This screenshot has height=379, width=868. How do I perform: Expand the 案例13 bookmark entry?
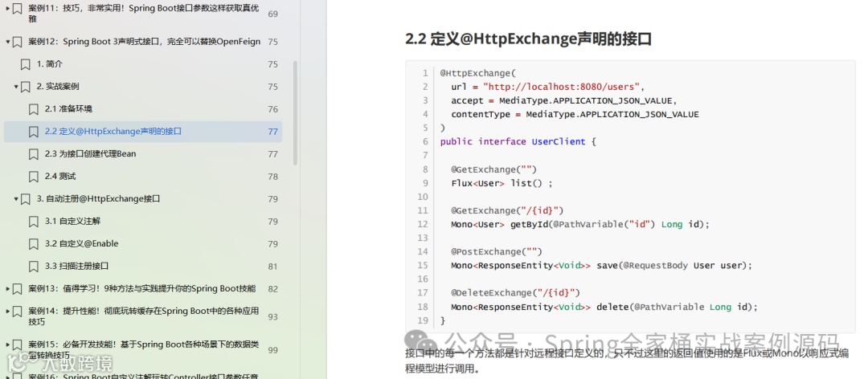click(7, 289)
